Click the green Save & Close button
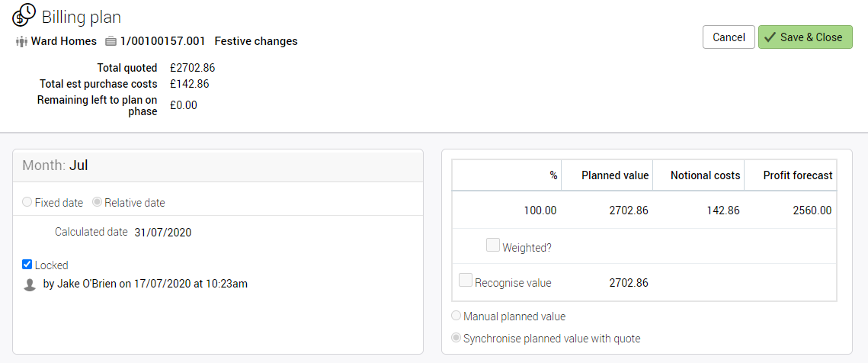The image size is (868, 363). (x=805, y=37)
